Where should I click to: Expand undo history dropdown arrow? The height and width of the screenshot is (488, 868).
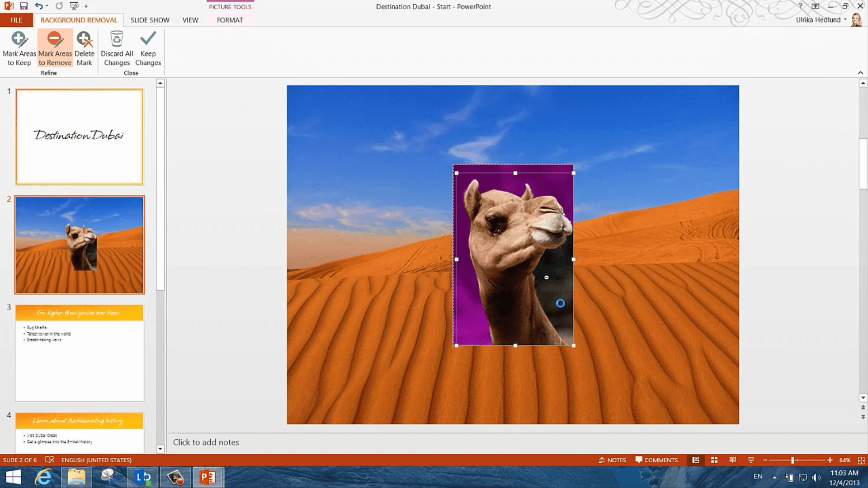point(47,6)
